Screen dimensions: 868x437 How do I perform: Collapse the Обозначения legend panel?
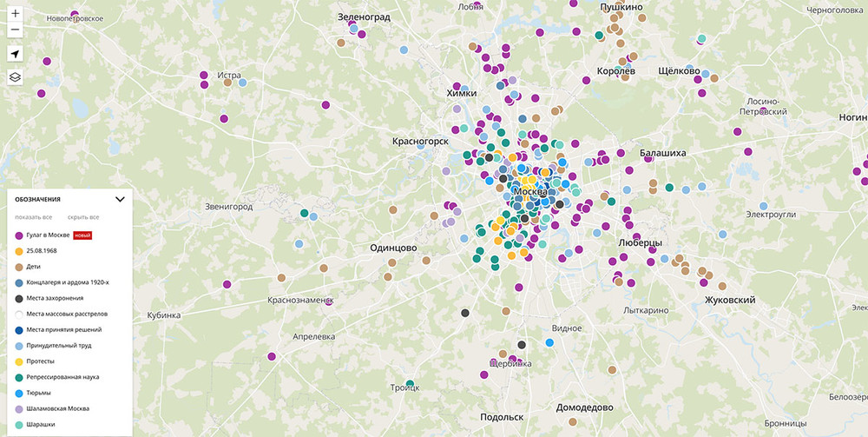coord(120,200)
